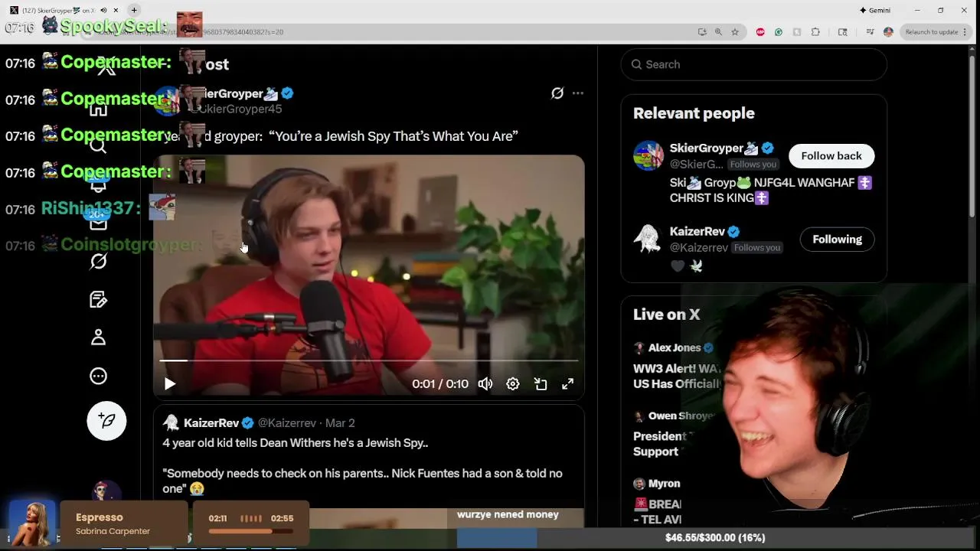Pop the video out to mini player
Screen dimensions: 980x551
[x=541, y=384]
